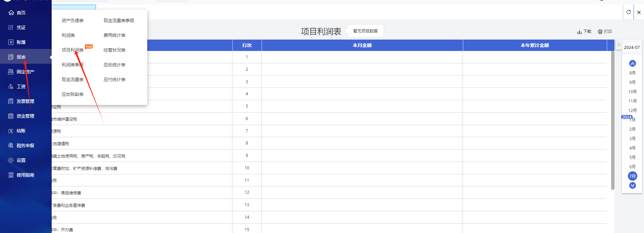The image size is (644, 233).
Task: Open 利润表季报 menu entry
Action: (72, 65)
